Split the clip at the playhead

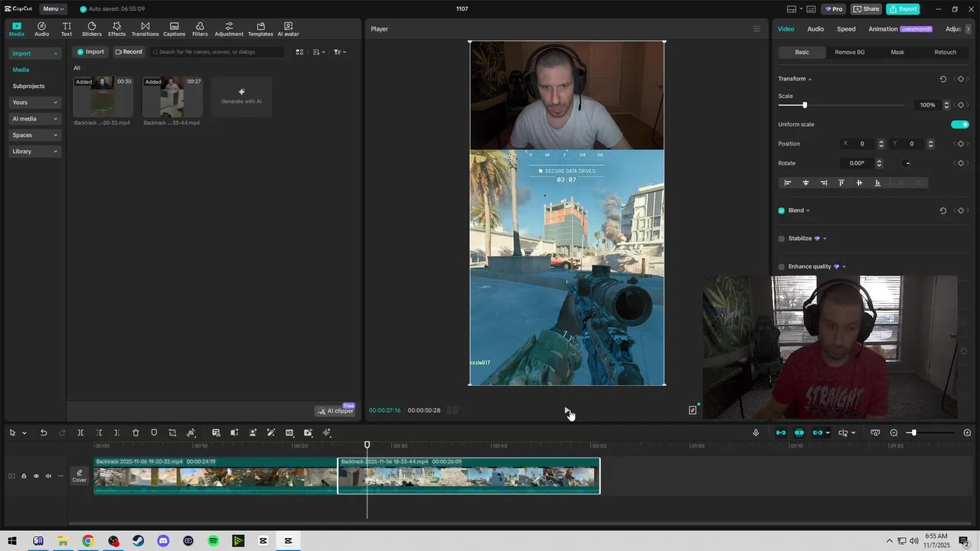80,433
